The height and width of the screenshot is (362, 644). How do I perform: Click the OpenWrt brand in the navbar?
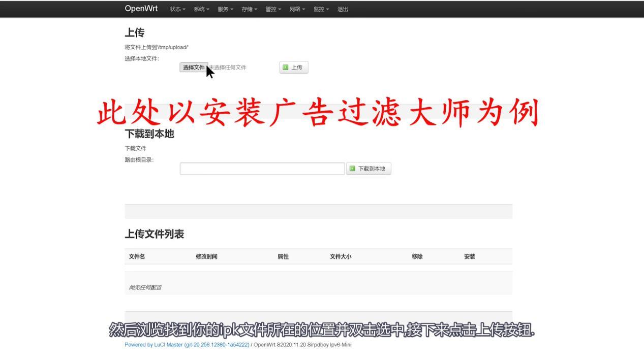(x=141, y=9)
